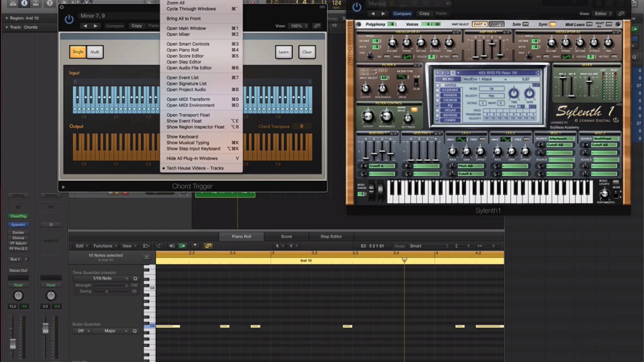Screen dimensions: 644x362
Task: Open Snap Smart dropdown in Piano Roll
Action: click(x=428, y=246)
